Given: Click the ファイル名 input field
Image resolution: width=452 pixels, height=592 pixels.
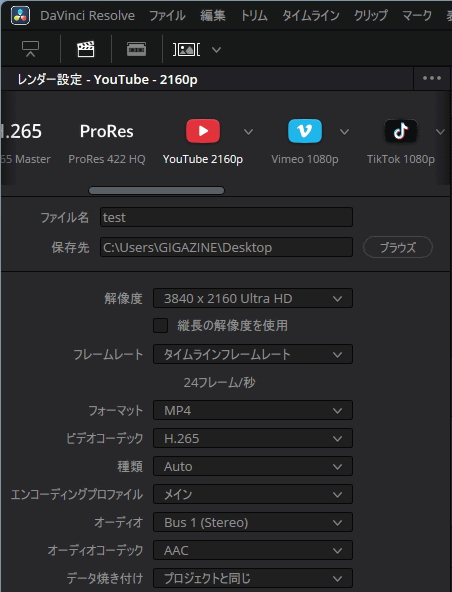Looking at the screenshot, I should [226, 217].
